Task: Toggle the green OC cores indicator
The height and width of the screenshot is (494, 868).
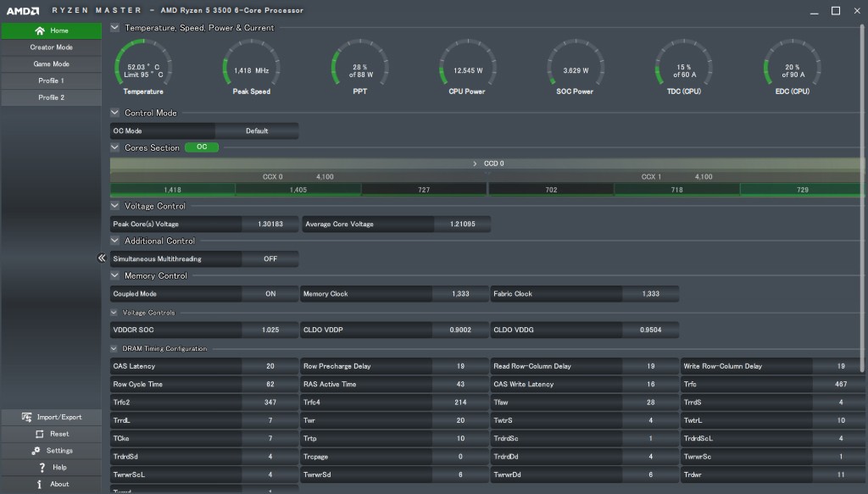Action: 201,147
